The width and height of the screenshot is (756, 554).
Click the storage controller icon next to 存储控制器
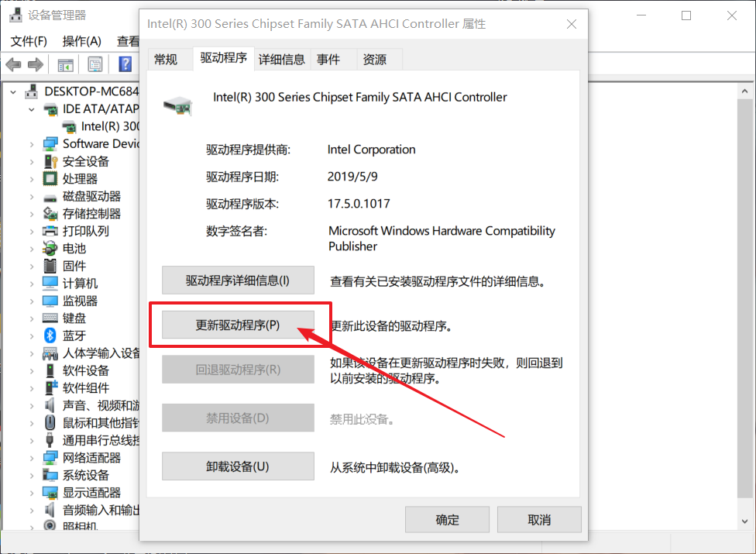pos(50,214)
